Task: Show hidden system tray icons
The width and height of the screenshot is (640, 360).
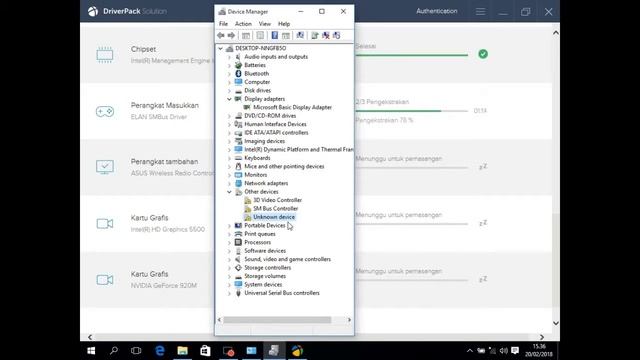Action: click(470, 351)
